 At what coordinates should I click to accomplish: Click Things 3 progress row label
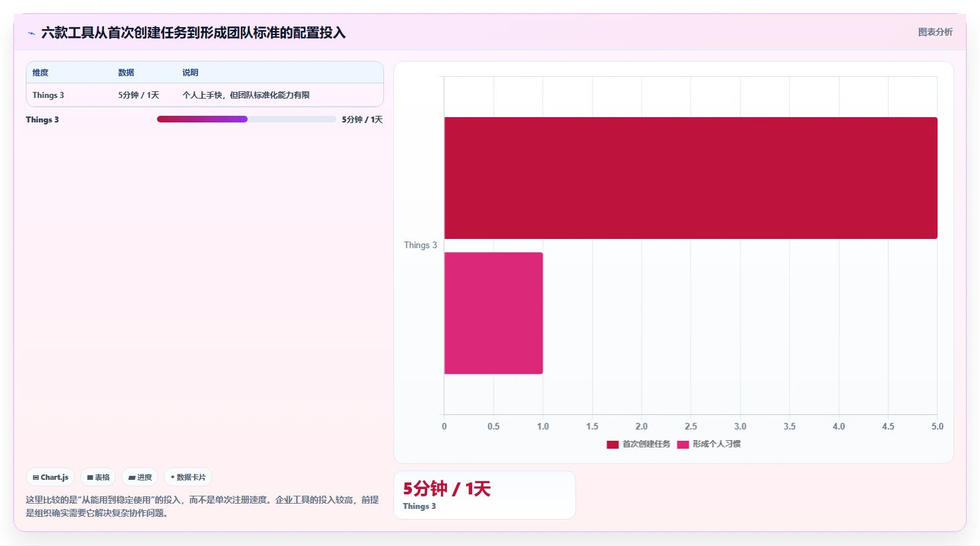[x=42, y=120]
